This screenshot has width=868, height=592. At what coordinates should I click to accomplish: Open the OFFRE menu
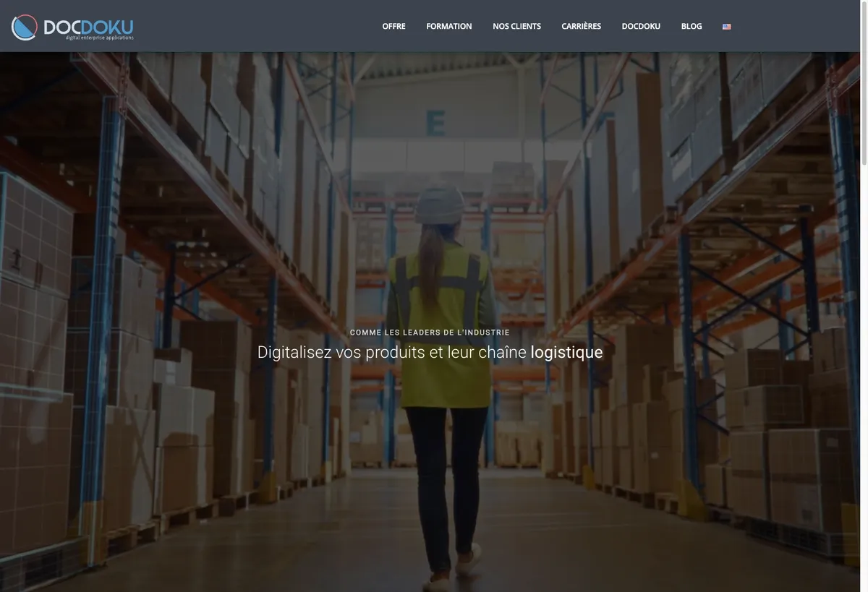point(393,26)
